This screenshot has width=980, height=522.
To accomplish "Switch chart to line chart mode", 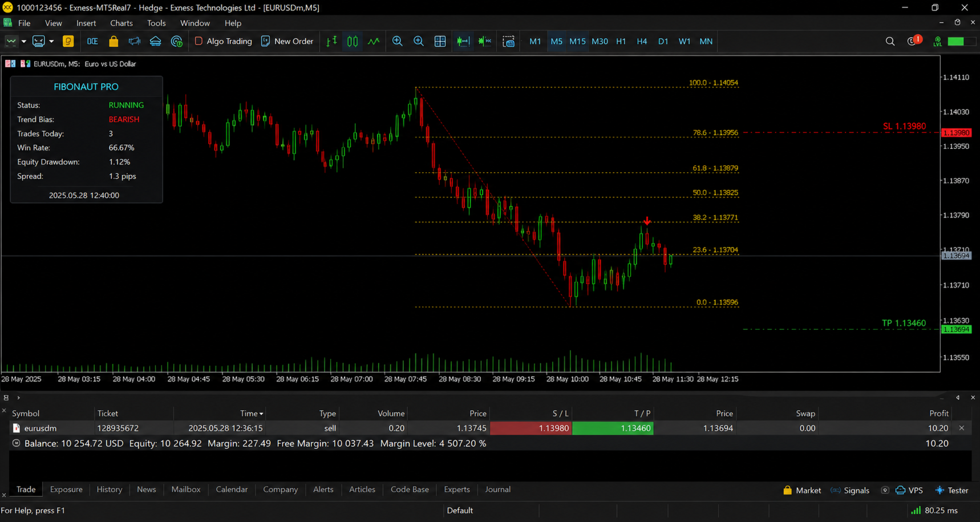I will tap(374, 41).
